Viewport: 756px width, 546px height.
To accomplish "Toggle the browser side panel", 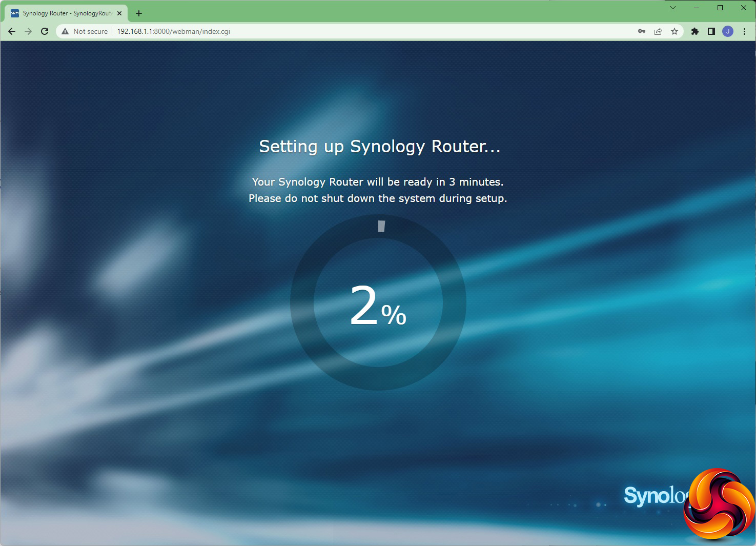I will coord(711,31).
